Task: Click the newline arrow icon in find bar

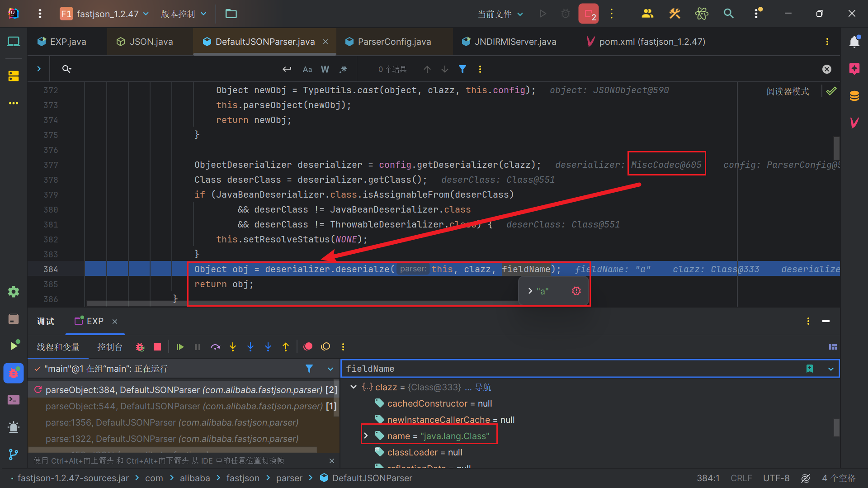Action: click(287, 69)
